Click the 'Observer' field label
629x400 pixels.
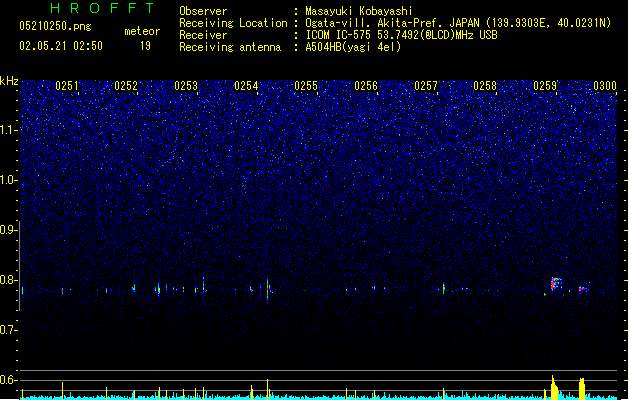click(203, 11)
